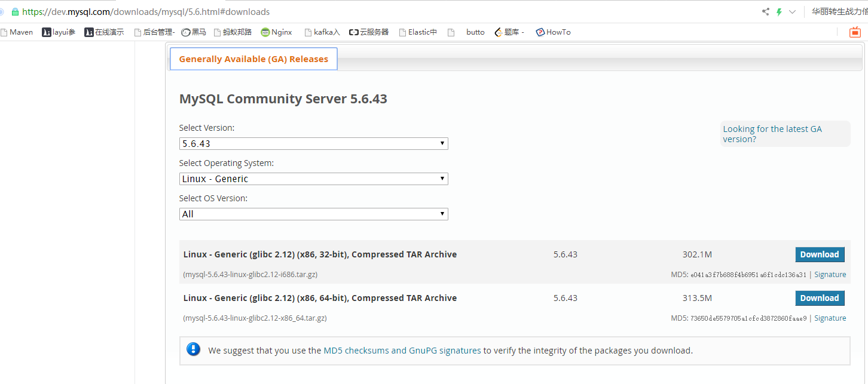Click the green lightning bolt icon
The width and height of the screenshot is (868, 384).
click(x=779, y=12)
